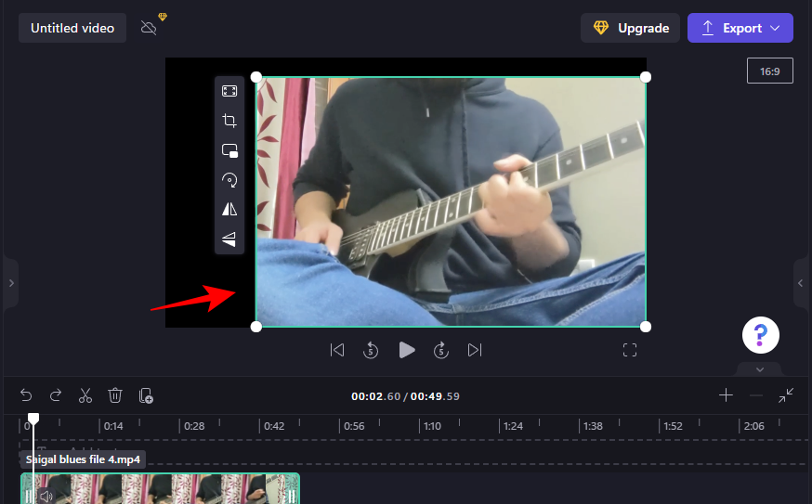Collapse the preview with the down chevron

[x=760, y=369]
